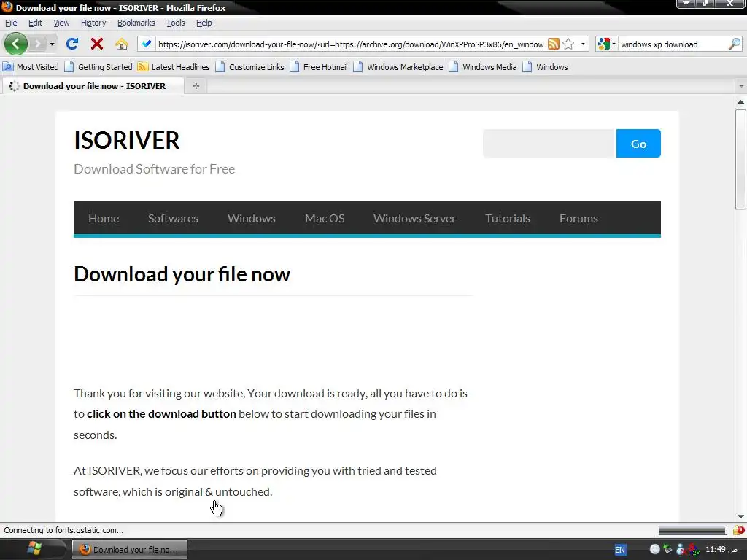Click the page loading progress bar in status bar

click(x=693, y=531)
